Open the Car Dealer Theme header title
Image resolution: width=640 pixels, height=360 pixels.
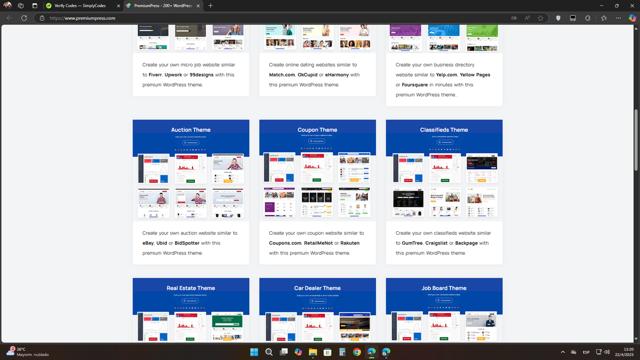(x=317, y=288)
